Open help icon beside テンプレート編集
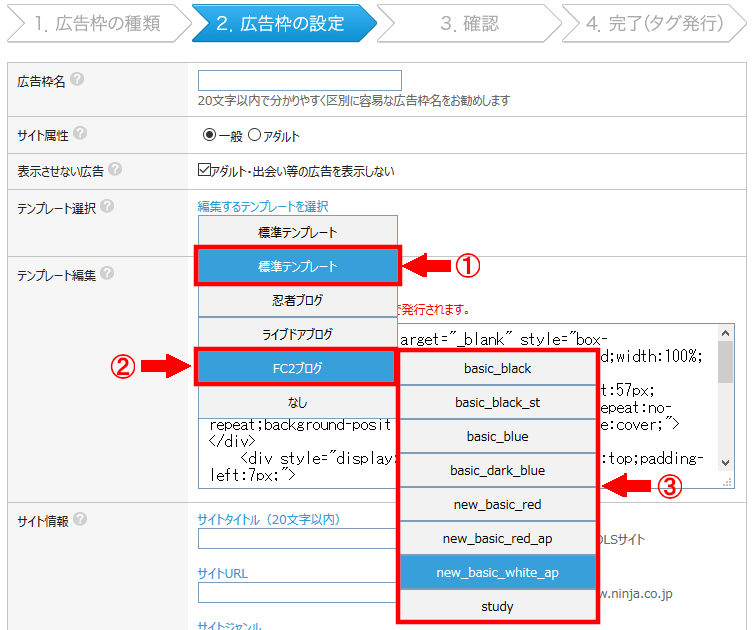754x630 pixels. 107,273
